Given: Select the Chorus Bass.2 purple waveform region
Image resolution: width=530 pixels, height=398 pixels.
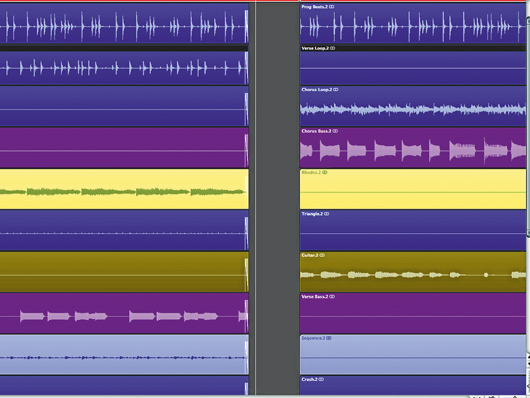Looking at the screenshot, I should pos(413,148).
